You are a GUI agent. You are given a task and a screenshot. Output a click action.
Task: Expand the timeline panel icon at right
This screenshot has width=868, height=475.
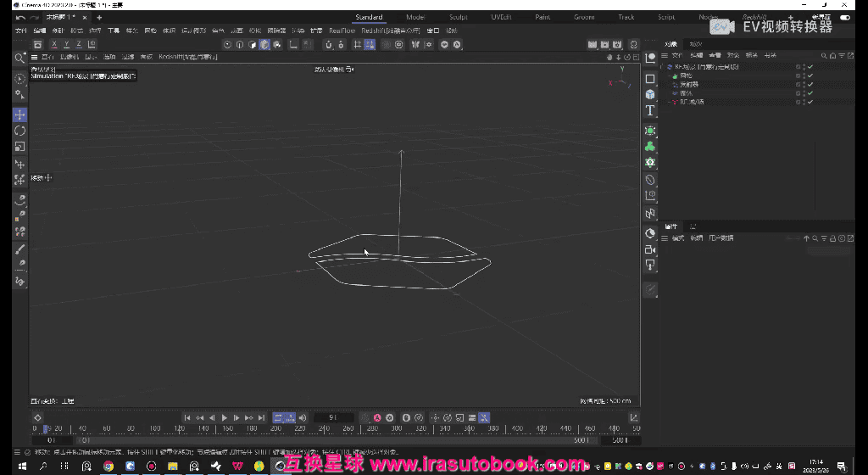click(x=634, y=418)
